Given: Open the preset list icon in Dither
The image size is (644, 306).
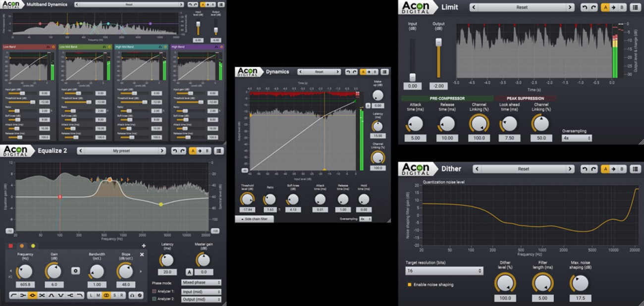Looking at the screenshot, I should [635, 168].
